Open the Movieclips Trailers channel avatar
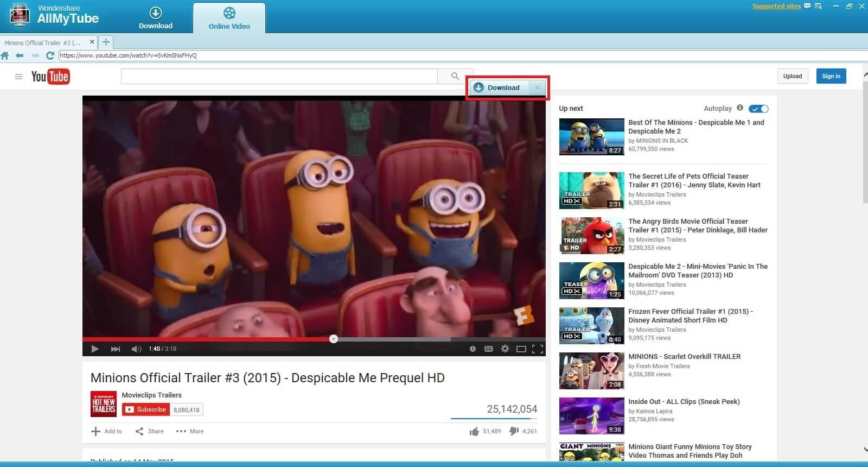The width and height of the screenshot is (868, 467). point(104,404)
